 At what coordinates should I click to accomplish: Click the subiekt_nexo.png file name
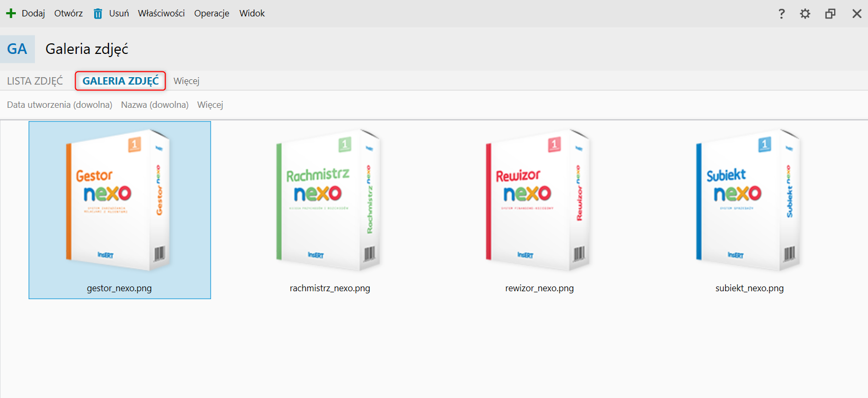point(750,288)
